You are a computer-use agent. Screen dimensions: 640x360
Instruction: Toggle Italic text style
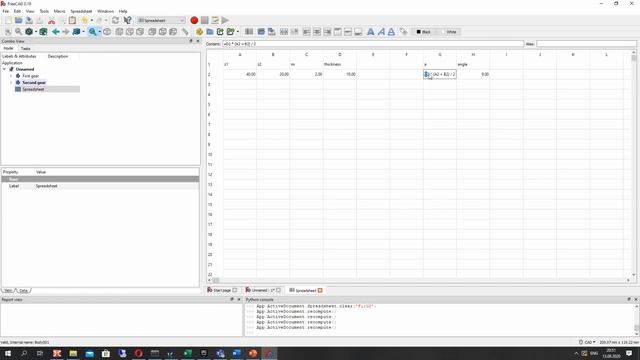381,32
